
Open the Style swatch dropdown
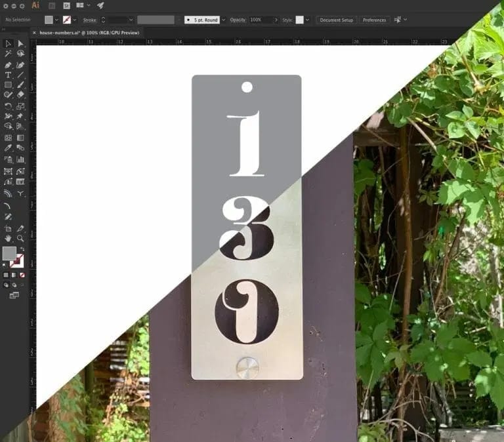[308, 20]
